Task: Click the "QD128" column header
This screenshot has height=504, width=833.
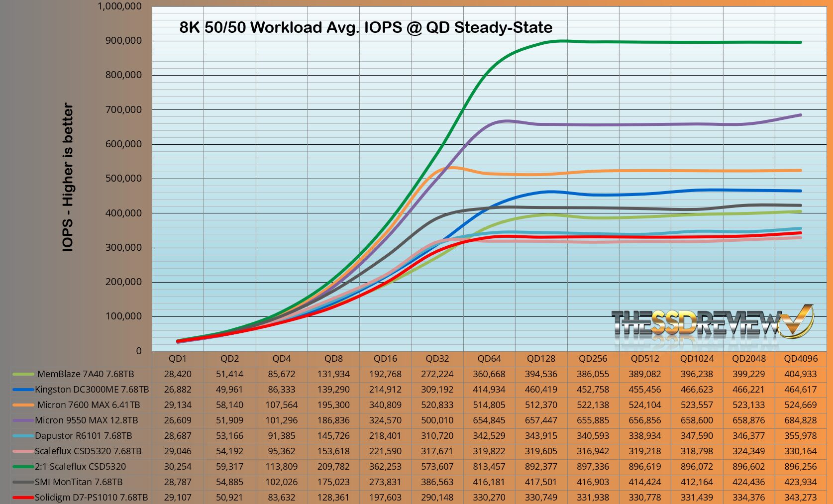Action: 541,359
